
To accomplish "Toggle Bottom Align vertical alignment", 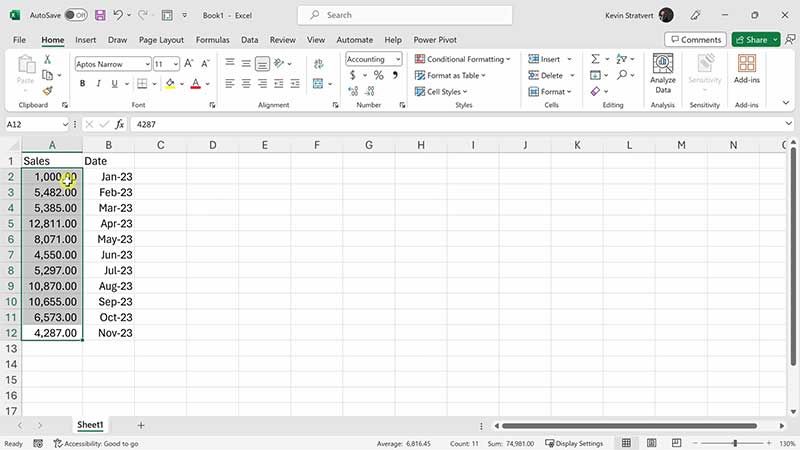I will [262, 63].
